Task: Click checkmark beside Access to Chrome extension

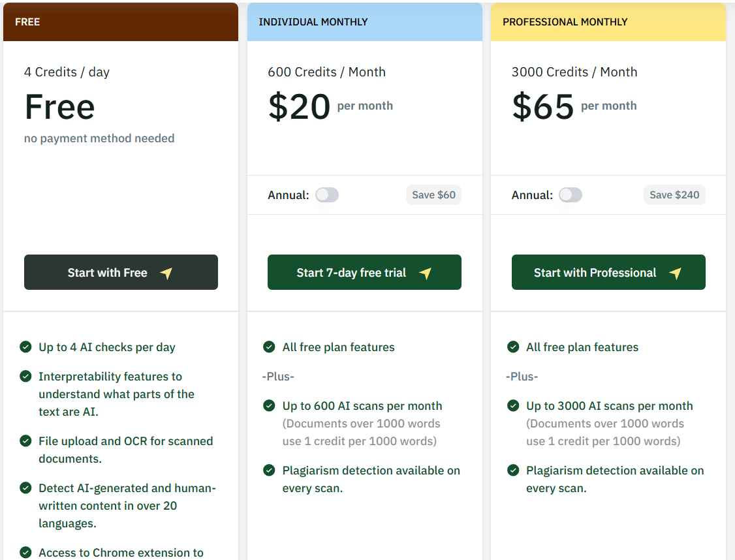Action: (x=25, y=552)
